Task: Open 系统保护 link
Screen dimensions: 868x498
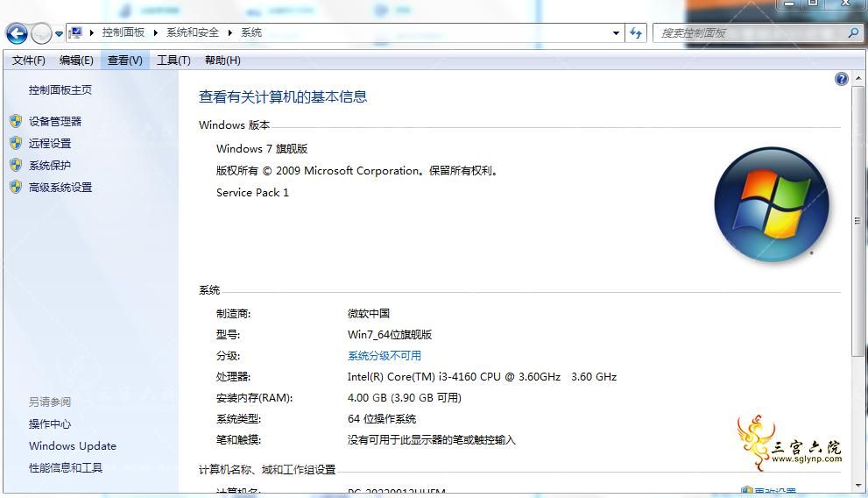Action: 50,165
